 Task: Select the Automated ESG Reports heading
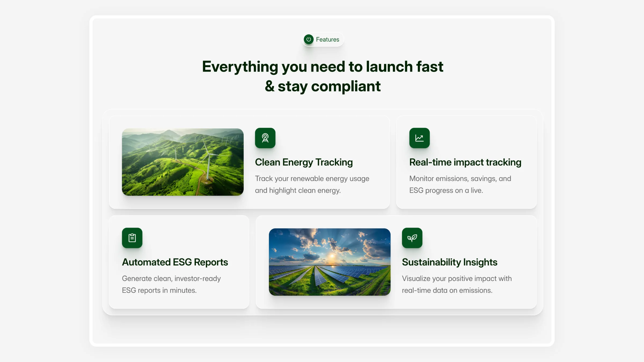(175, 262)
